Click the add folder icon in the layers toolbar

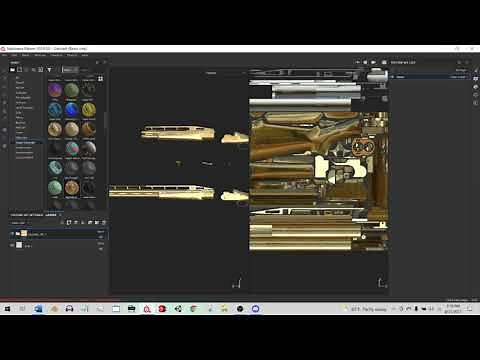[97, 222]
